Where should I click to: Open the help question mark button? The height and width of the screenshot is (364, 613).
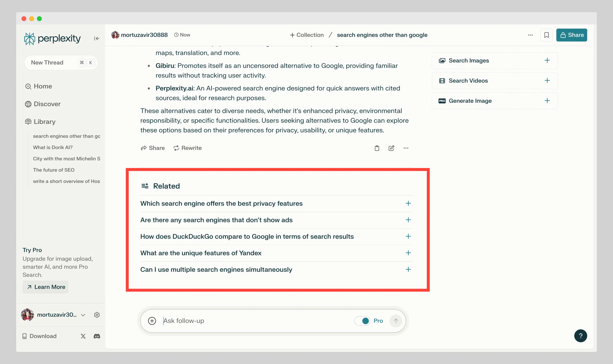(580, 336)
